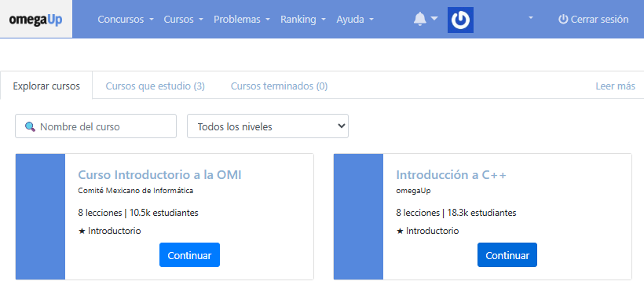
Task: Click the 8 lecciones | 18.3k estudiantes text
Action: tap(456, 213)
